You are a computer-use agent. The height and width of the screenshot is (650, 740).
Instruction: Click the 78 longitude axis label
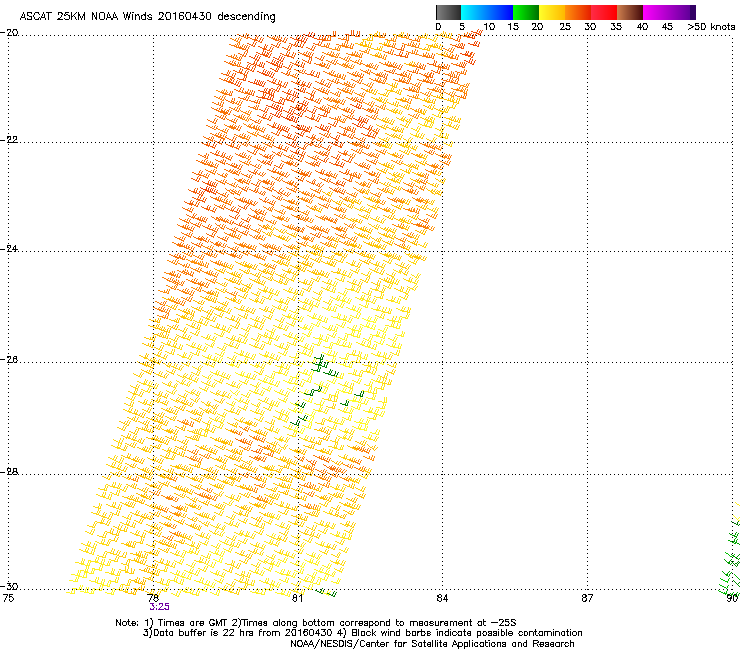pos(153,598)
